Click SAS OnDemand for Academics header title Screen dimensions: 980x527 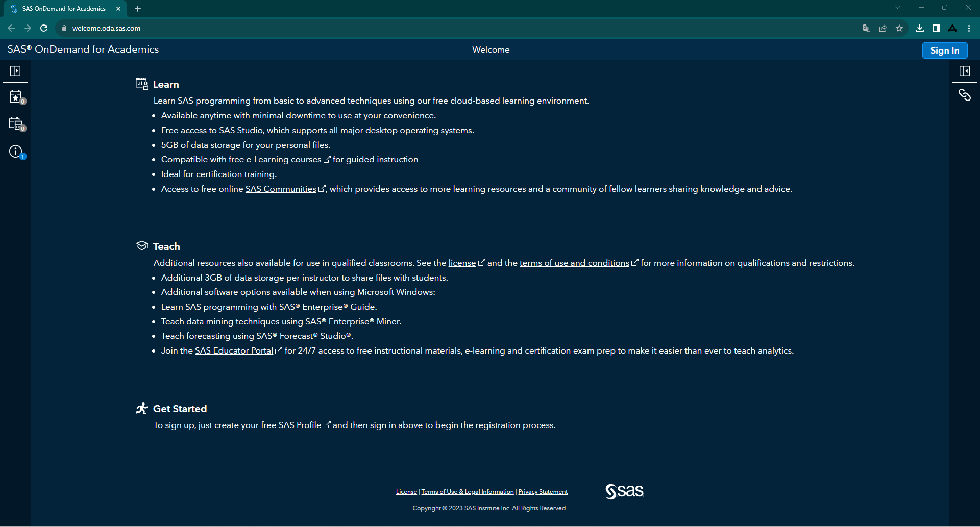(83, 49)
